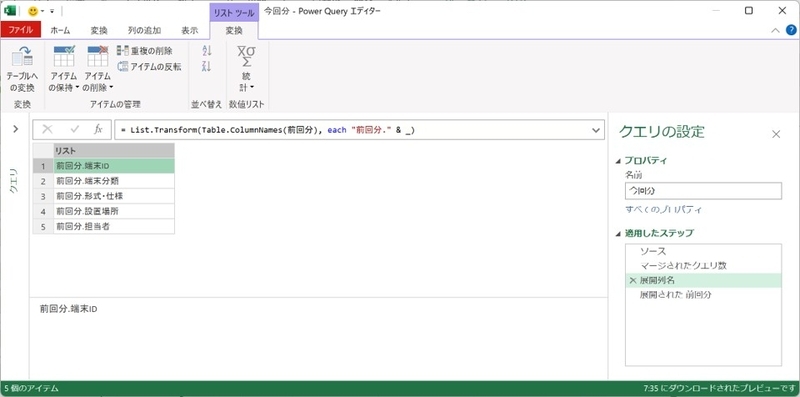Click 前回分.端末ID in the preview pane

pyautogui.click(x=68, y=309)
